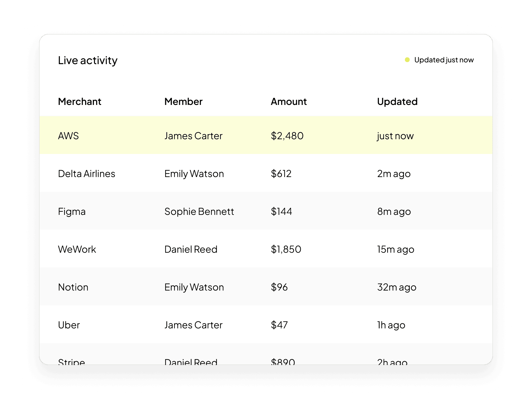Open the Uber merchant entry
Viewport: 532px width, 399px height.
click(69, 325)
